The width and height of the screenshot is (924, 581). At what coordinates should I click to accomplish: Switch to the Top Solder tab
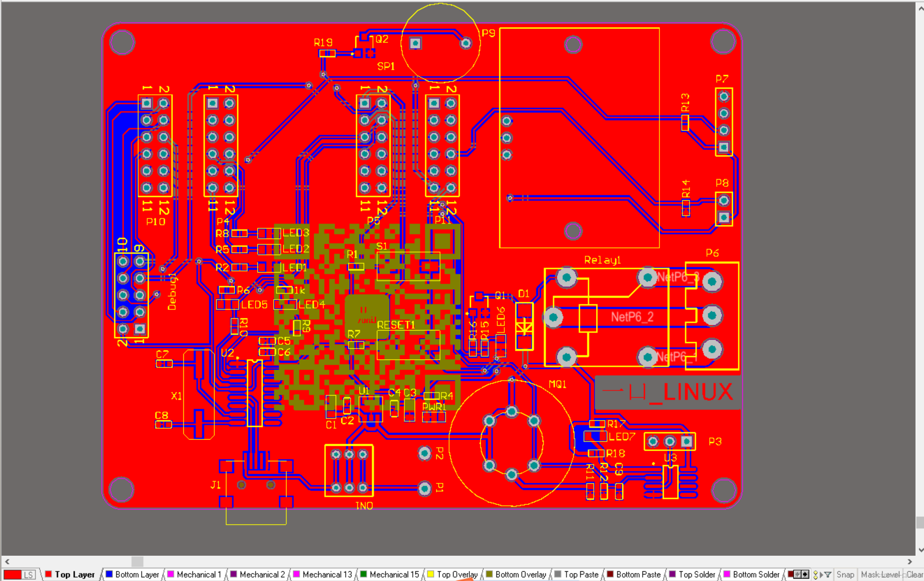(692, 574)
